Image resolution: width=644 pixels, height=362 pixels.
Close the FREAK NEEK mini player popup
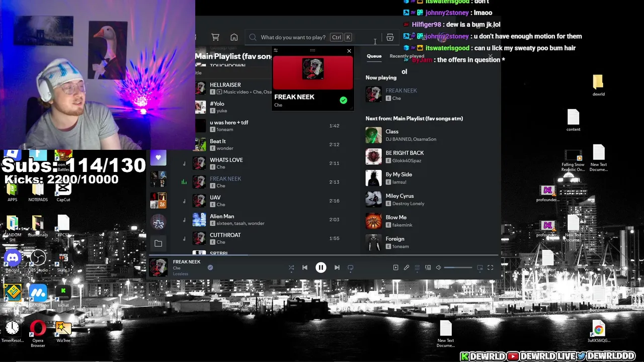[x=349, y=51]
